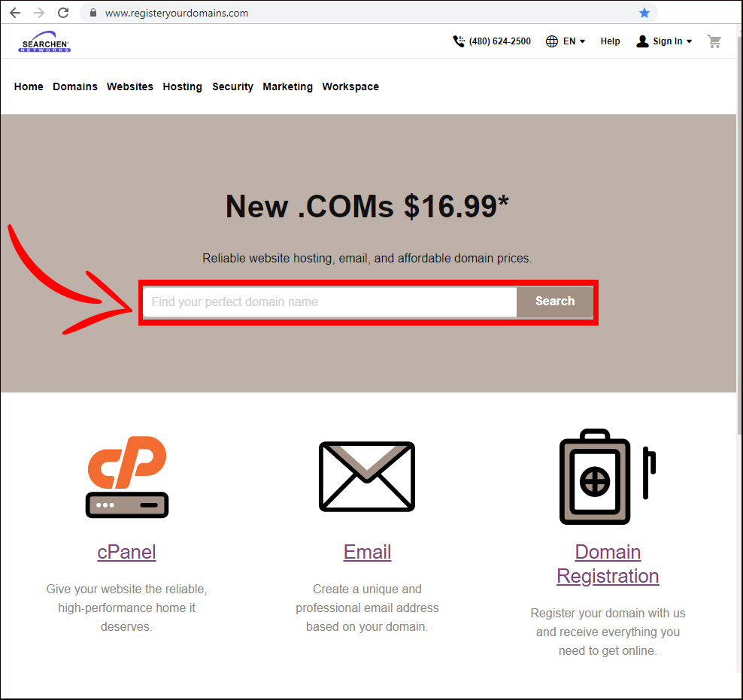Select the Security menu item

(x=232, y=86)
